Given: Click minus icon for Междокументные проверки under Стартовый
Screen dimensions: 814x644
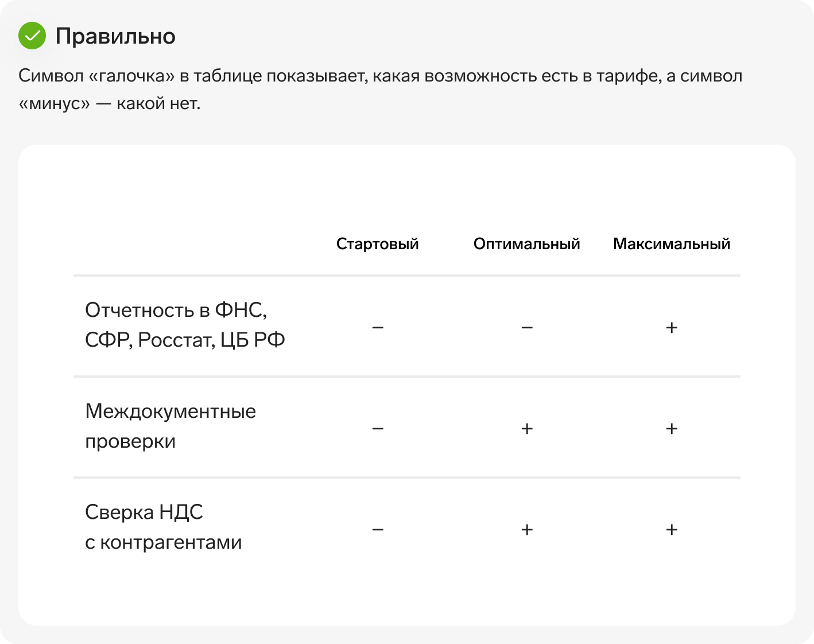Looking at the screenshot, I should coord(378,429).
